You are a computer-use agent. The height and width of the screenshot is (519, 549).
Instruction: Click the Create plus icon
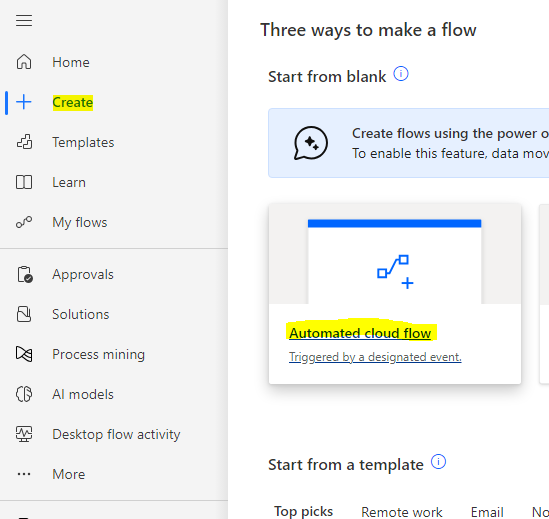click(x=24, y=102)
